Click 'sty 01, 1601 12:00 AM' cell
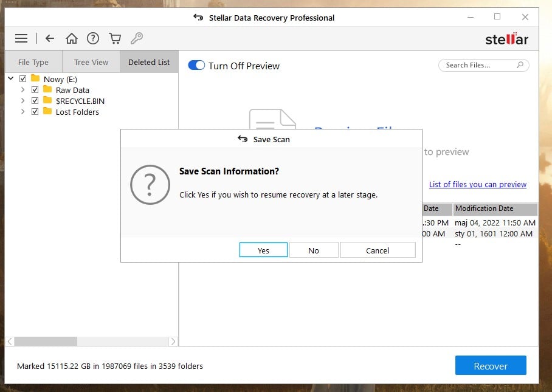552x392 pixels. pyautogui.click(x=494, y=233)
